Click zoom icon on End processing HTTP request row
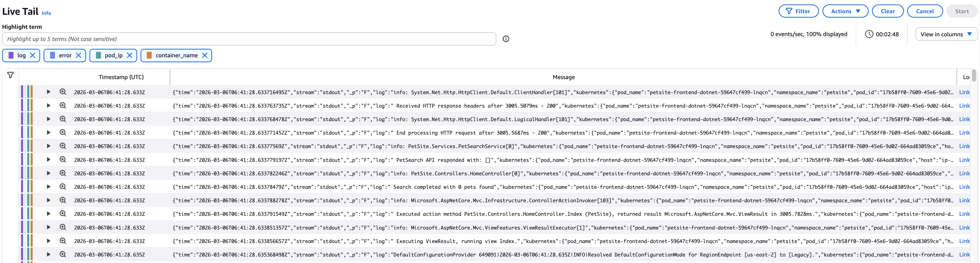 (x=63, y=133)
